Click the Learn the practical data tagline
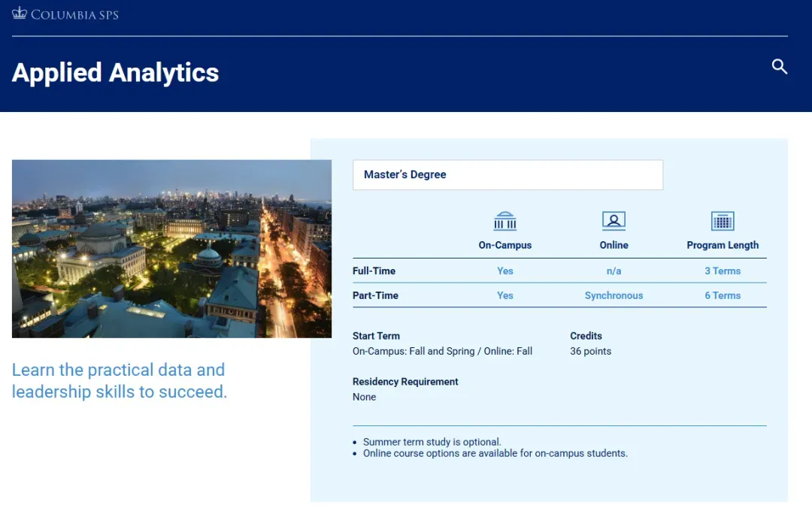This screenshot has height=511, width=812. click(x=120, y=380)
